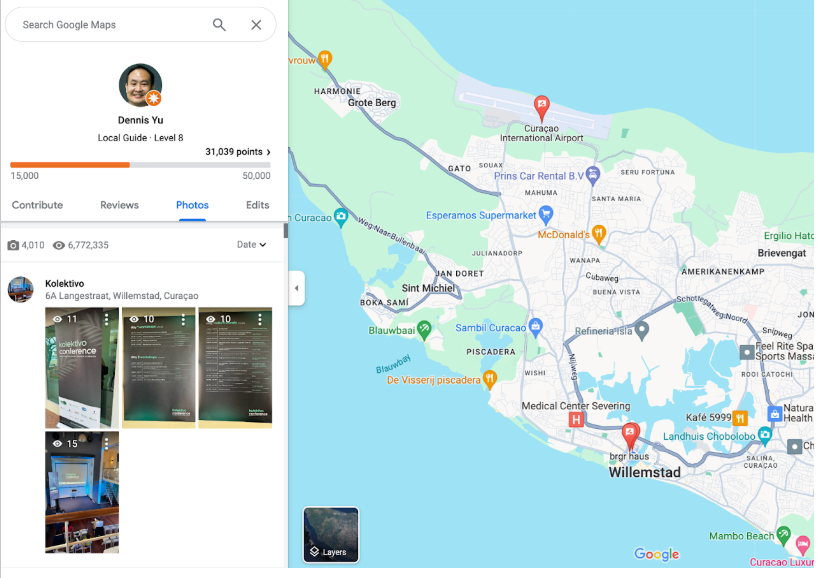Click the Refineria Isla gray pin
The width and height of the screenshot is (817, 578).
(x=642, y=330)
